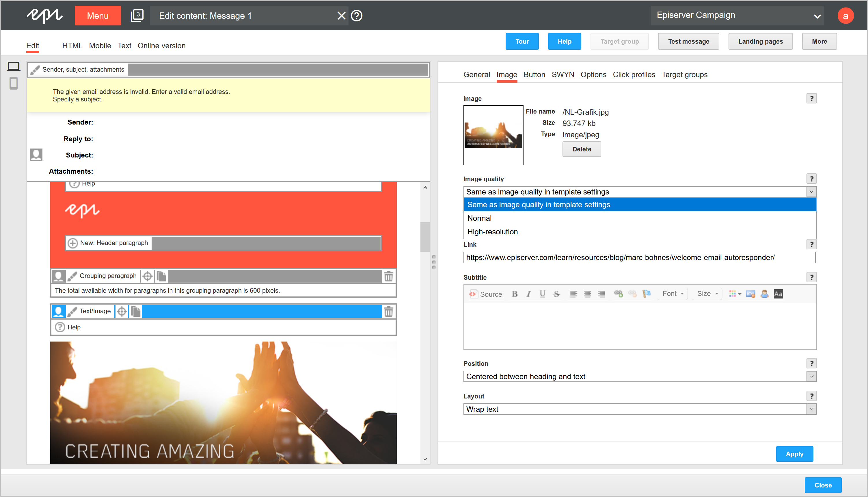868x497 pixels.
Task: Toggle bold in the Subtitle editor
Action: (515, 294)
